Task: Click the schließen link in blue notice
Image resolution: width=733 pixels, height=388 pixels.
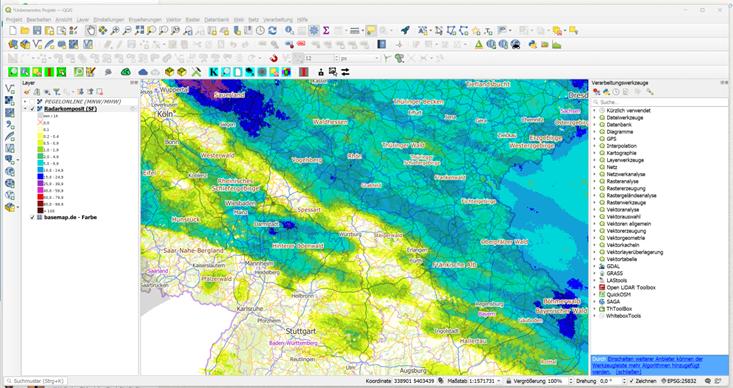Action: click(628, 372)
